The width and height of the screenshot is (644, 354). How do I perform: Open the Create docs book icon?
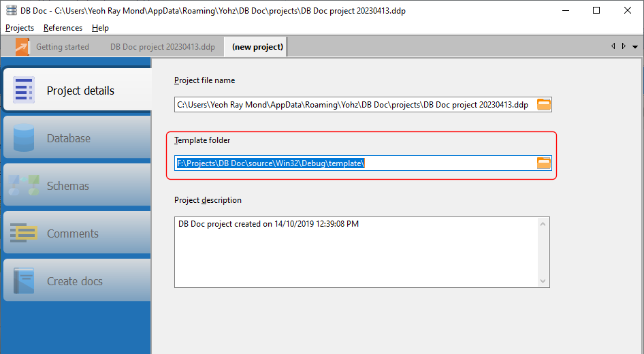tap(24, 281)
